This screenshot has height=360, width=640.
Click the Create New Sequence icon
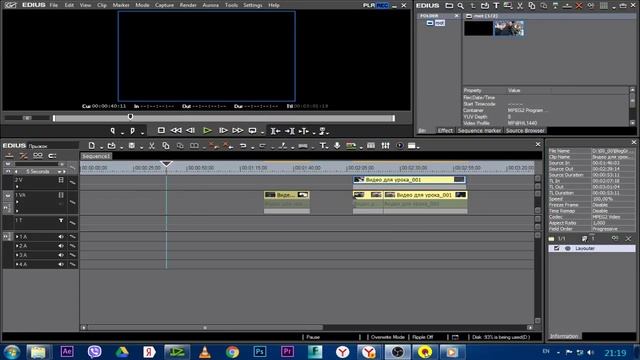click(92, 146)
